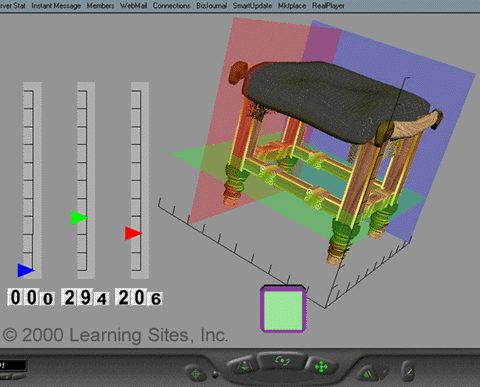Open the viewpoint list box
480x387 pixels.
pos(13,365)
